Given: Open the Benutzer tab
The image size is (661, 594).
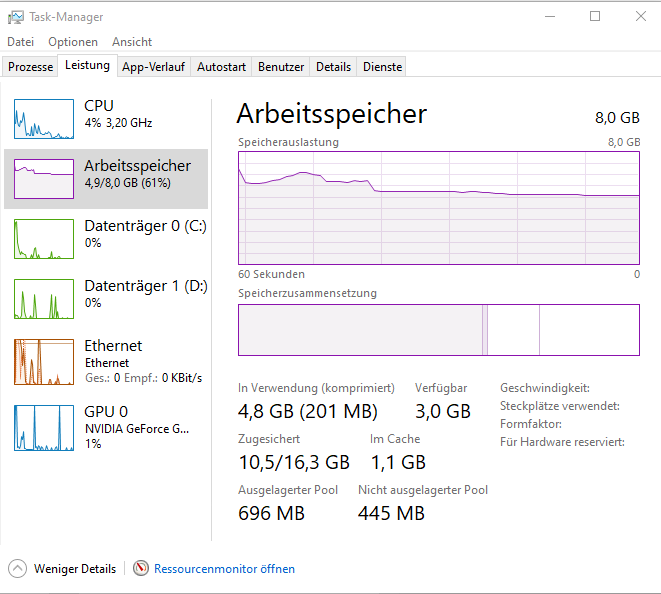Looking at the screenshot, I should (x=281, y=67).
